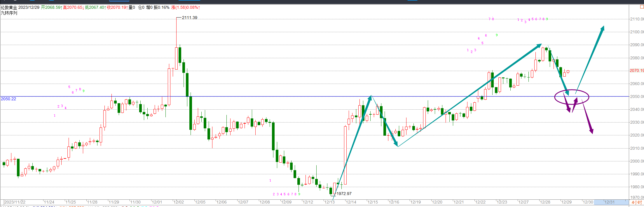Image resolution: width=644 pixels, height=207 pixels.
Task: Click the 12/20 date on time axis
Action: point(437,202)
